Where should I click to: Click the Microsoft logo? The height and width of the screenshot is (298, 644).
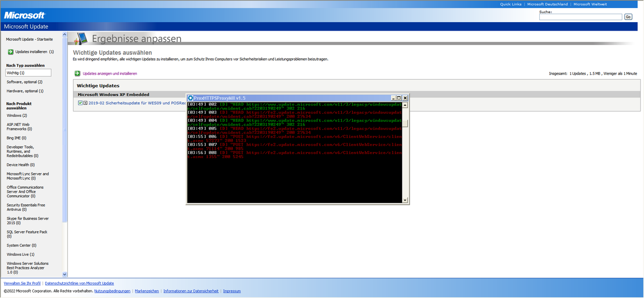pos(25,15)
